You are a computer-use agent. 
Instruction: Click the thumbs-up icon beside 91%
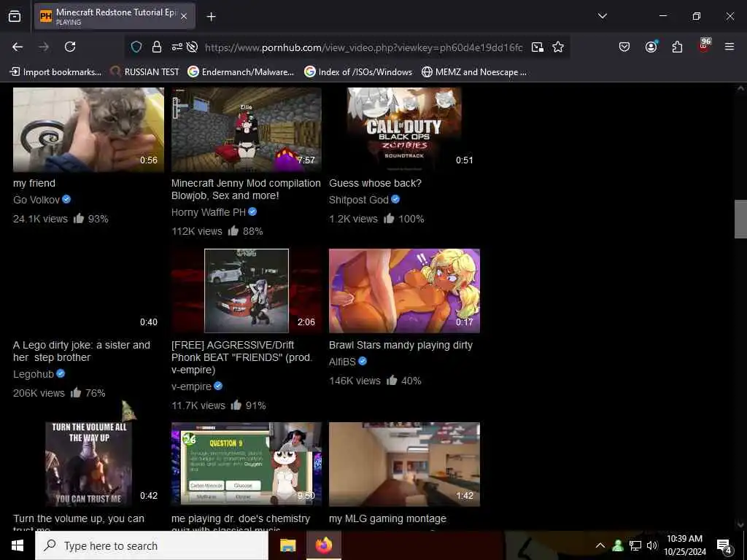pyautogui.click(x=236, y=405)
